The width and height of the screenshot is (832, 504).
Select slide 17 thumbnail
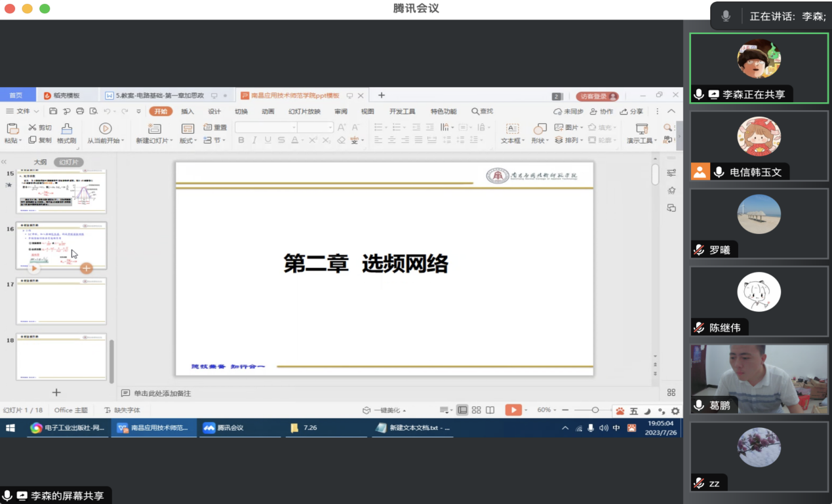pos(61,300)
